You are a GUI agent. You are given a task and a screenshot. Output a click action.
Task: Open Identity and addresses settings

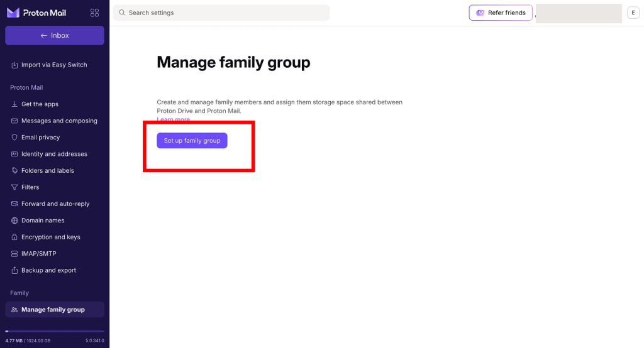pyautogui.click(x=55, y=154)
